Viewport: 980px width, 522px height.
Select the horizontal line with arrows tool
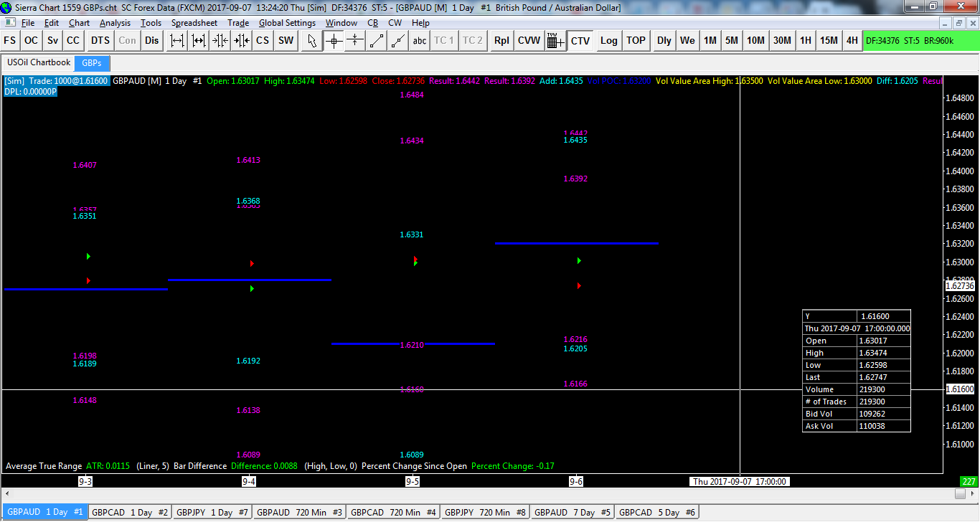click(355, 40)
